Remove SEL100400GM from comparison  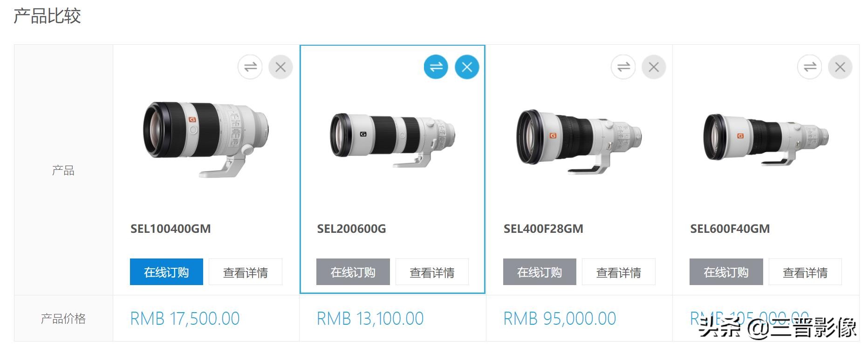click(x=280, y=67)
